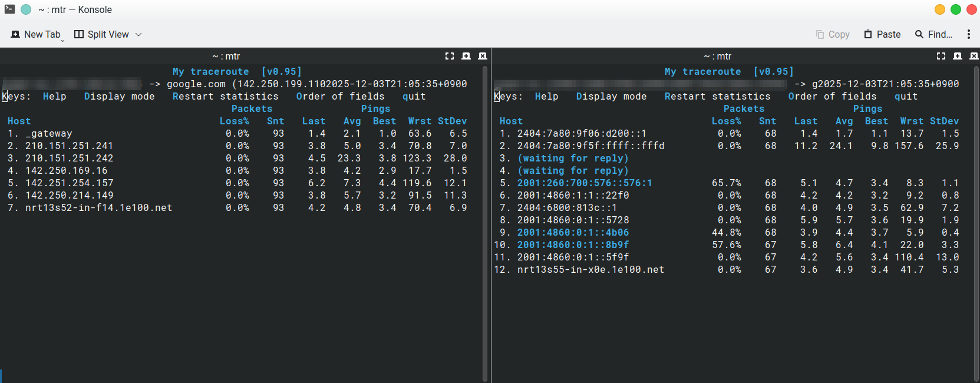Click the right pane '~ : mtr' title
The height and width of the screenshot is (383, 980).
pos(717,56)
